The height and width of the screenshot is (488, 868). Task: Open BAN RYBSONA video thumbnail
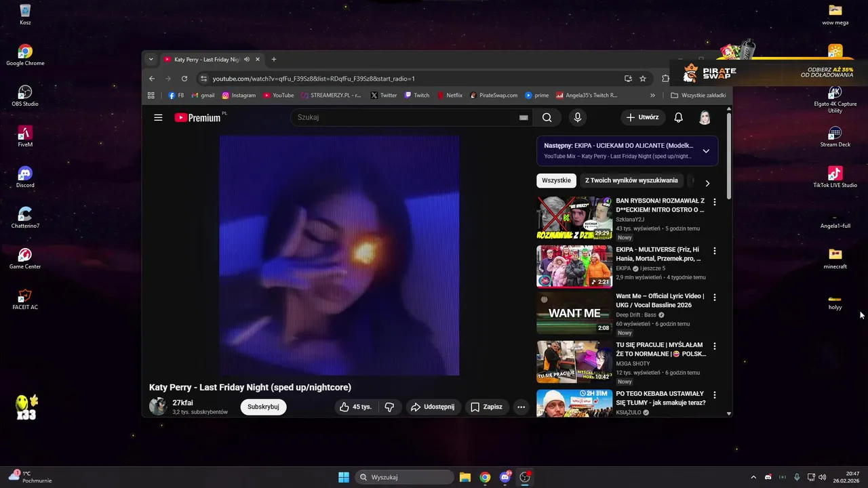(574, 218)
